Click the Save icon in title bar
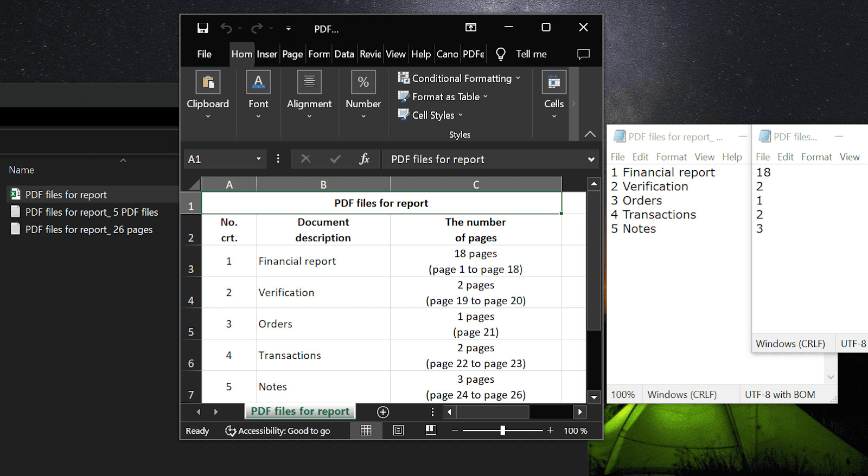 [203, 28]
